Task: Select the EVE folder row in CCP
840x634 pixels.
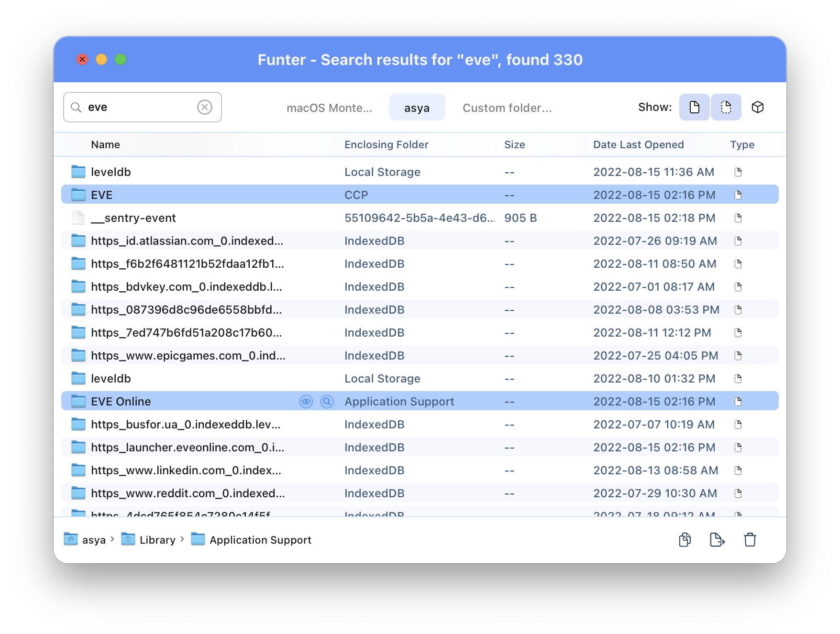Action: tap(420, 195)
